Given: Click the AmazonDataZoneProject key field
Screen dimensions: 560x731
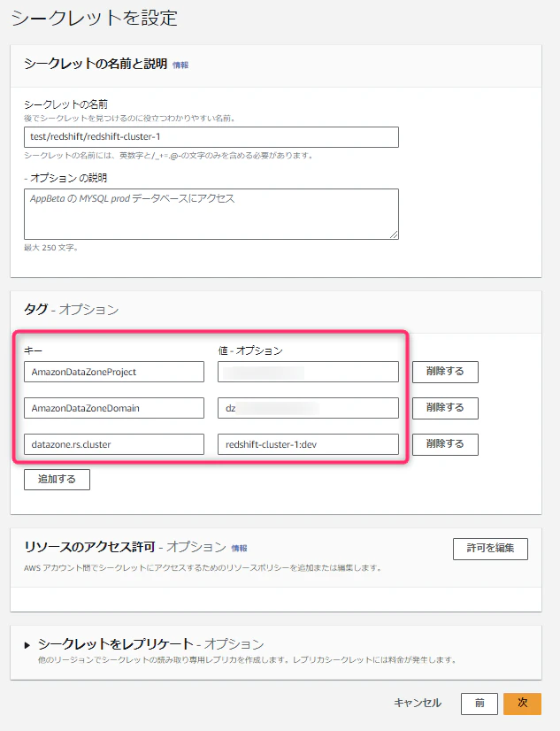Looking at the screenshot, I should [x=114, y=372].
